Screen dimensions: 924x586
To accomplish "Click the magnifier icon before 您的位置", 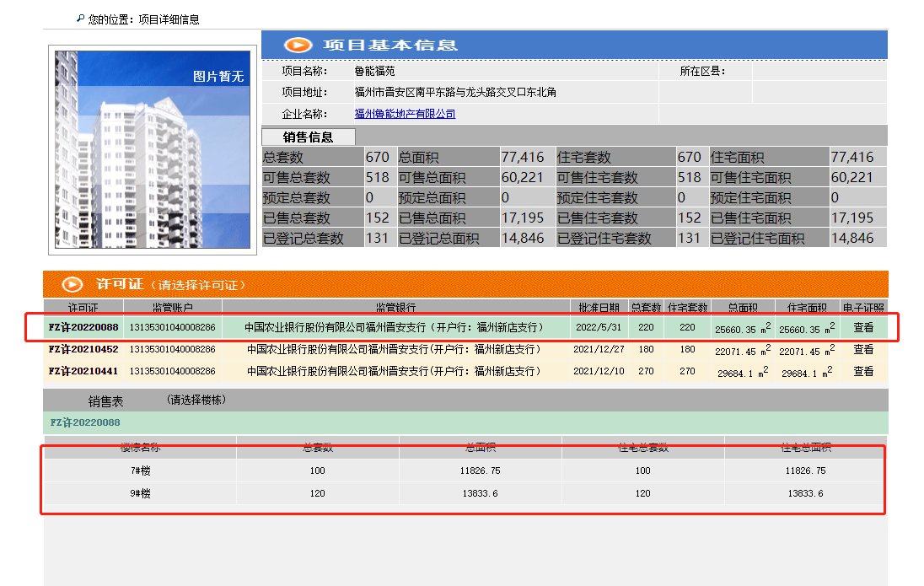I will [x=78, y=18].
